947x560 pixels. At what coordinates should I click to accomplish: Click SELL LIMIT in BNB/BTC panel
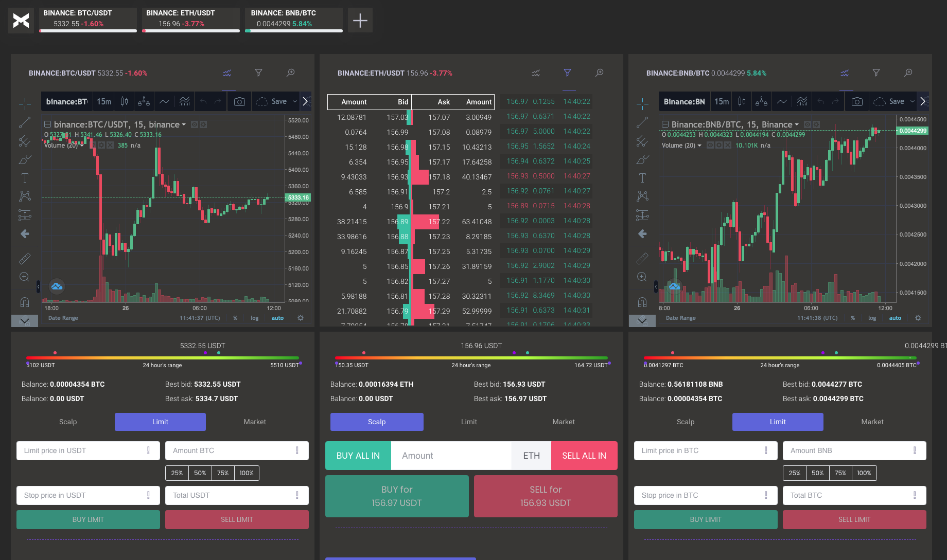pyautogui.click(x=854, y=519)
